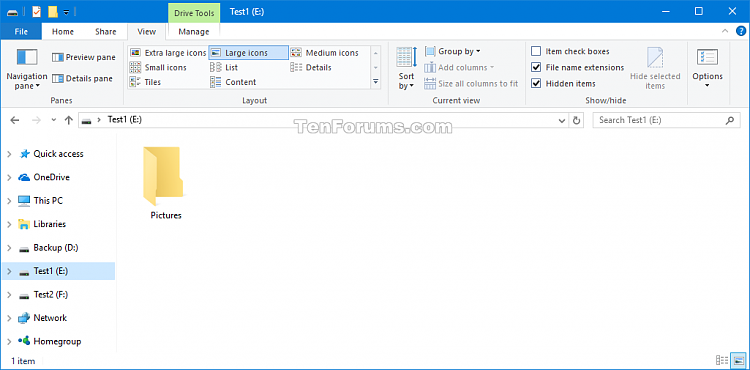Open the File menu tab

tap(21, 32)
